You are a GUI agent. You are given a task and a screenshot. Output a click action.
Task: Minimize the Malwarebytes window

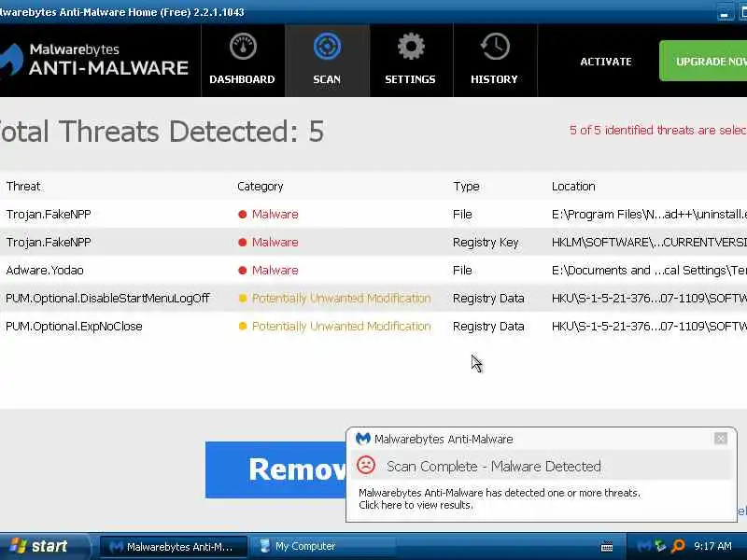point(725,13)
